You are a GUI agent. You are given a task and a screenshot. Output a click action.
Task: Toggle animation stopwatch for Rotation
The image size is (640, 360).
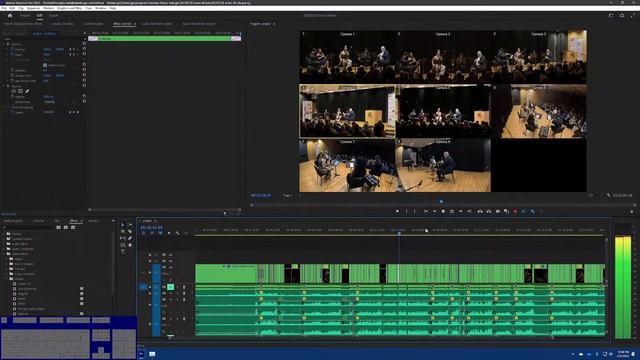12,70
